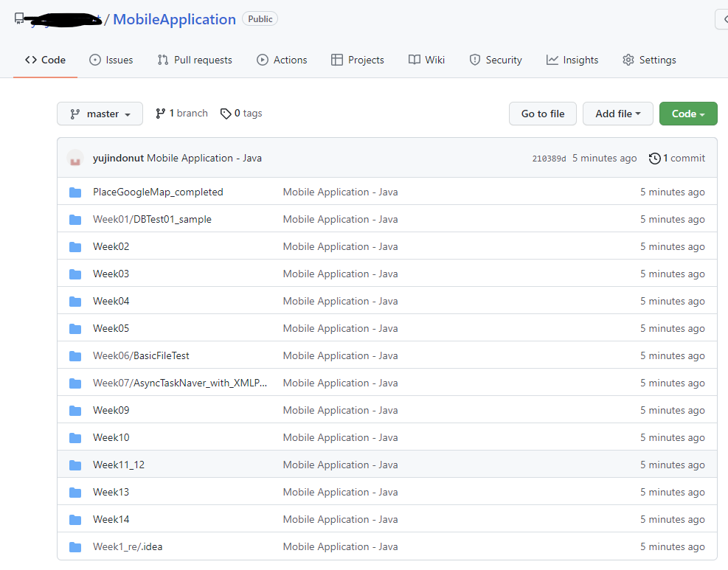This screenshot has height=570, width=728.
Task: Open the MobileApplication repository link
Action: [x=174, y=19]
